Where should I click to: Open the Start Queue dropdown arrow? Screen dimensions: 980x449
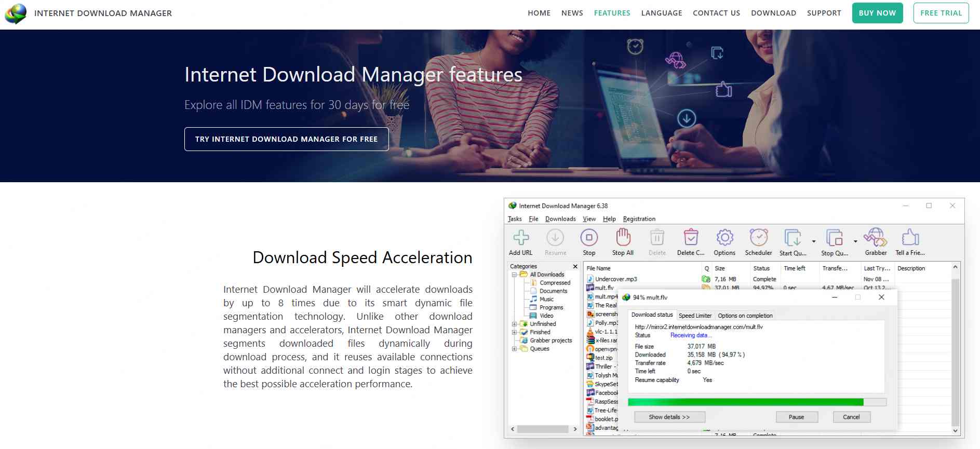(814, 241)
